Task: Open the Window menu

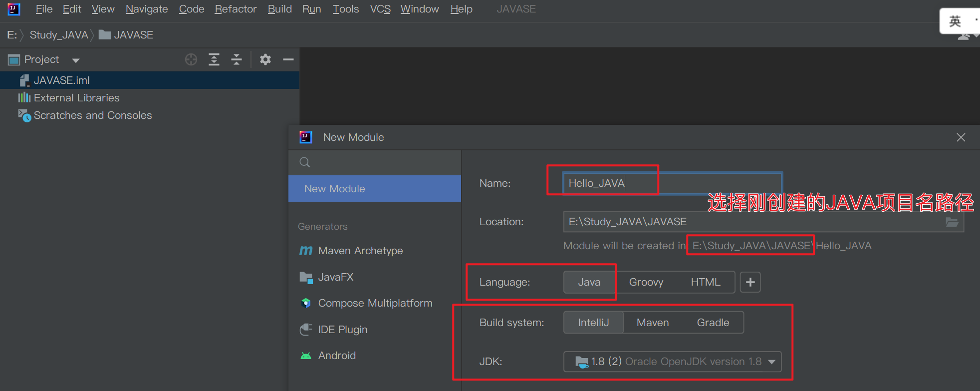Action: [x=420, y=9]
